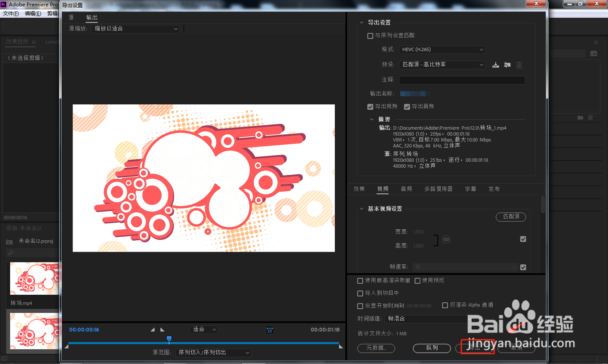The height and width of the screenshot is (364, 608).
Task: Click the blurred 输出名称 file name link
Action: [x=415, y=94]
